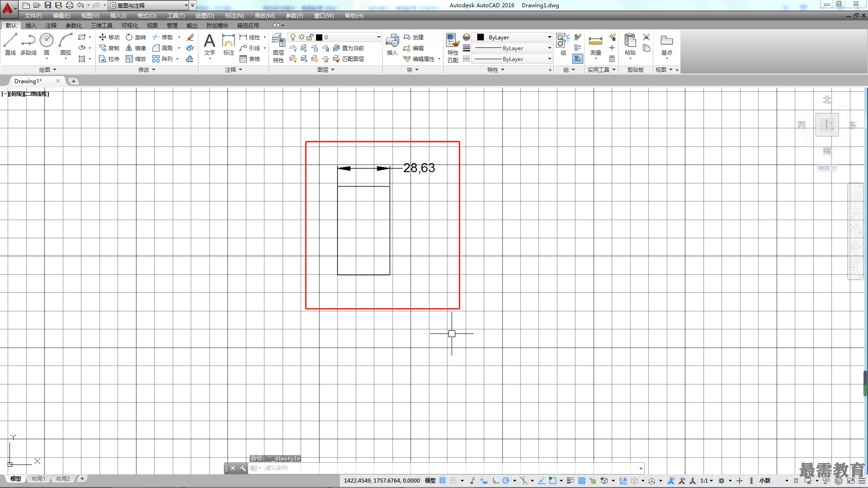Click the Measure (测量) tool

coord(595,45)
